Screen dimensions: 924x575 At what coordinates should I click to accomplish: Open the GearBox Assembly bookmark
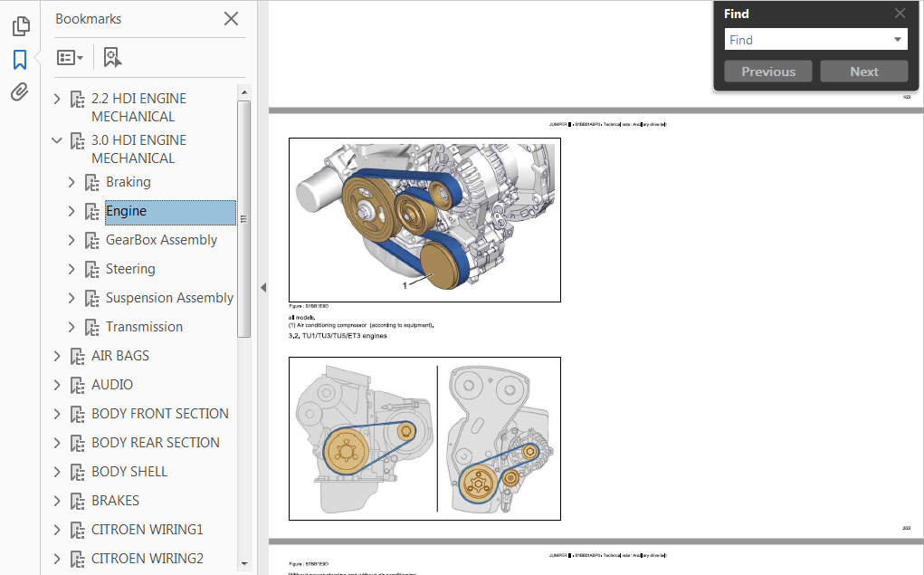pyautogui.click(x=161, y=240)
